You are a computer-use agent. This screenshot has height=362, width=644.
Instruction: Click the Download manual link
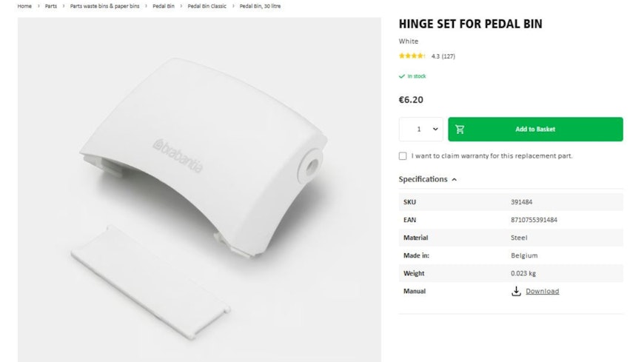pyautogui.click(x=542, y=291)
